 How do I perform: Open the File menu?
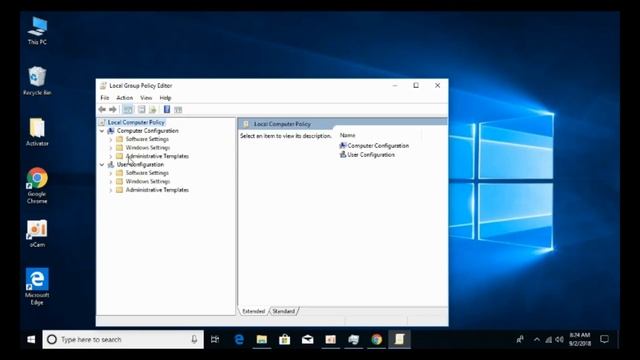tap(104, 98)
